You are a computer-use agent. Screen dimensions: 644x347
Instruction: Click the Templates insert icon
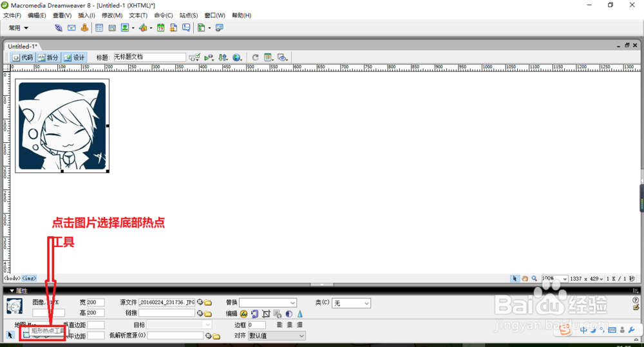[201, 28]
